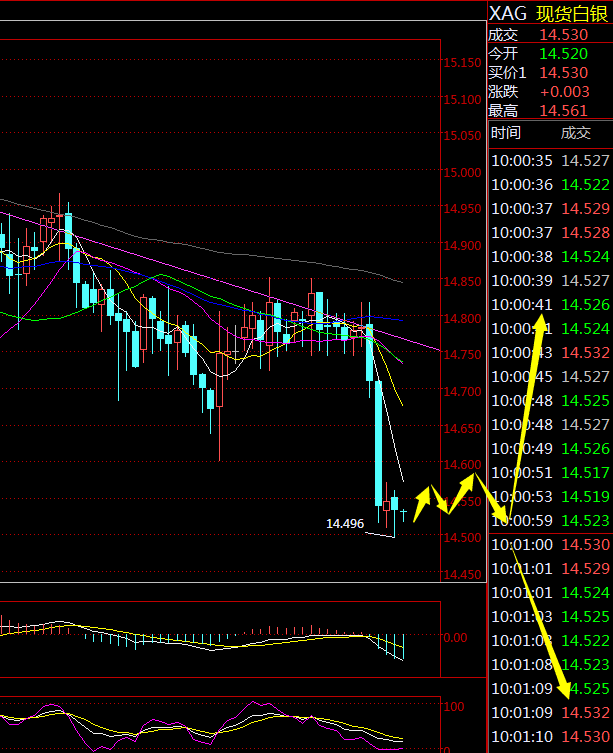Click the 14.900 price axis label
This screenshot has height=753, width=613.
(462, 245)
